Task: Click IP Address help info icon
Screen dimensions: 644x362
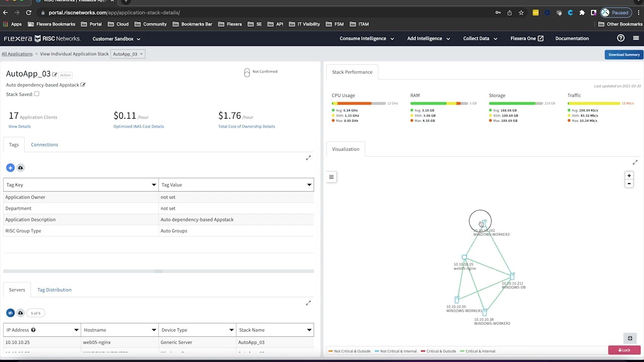Action: click(x=33, y=330)
